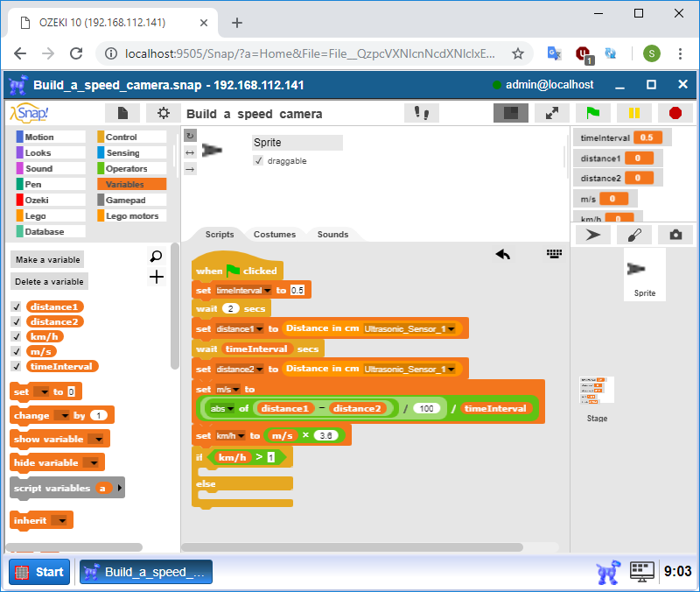
Task: Enter full screen presentation mode
Action: pos(552,113)
